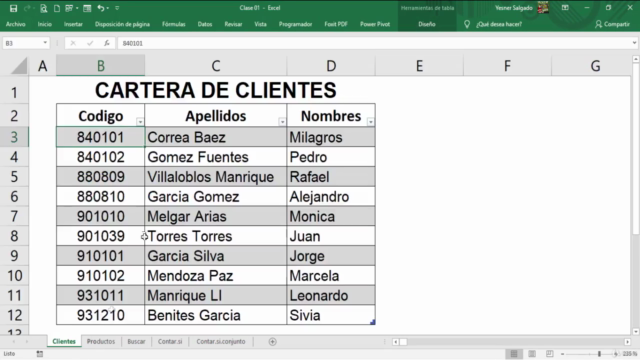Click the Yesner Salgado profile picture
The image size is (640, 360).
pos(543,8)
